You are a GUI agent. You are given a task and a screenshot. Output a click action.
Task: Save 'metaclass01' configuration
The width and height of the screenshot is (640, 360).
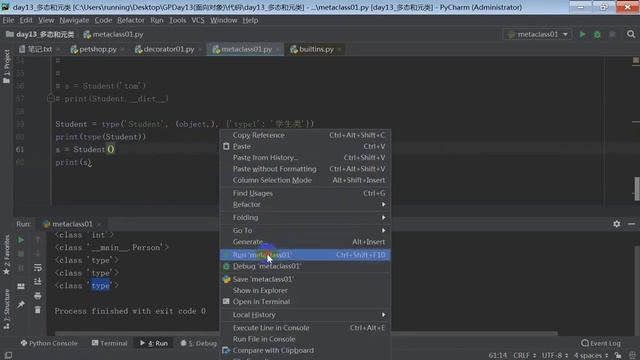[x=305, y=279]
